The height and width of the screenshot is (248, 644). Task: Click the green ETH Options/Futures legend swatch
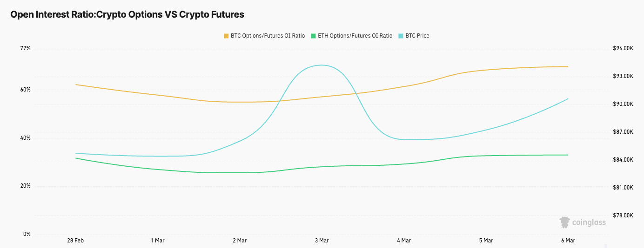[314, 36]
